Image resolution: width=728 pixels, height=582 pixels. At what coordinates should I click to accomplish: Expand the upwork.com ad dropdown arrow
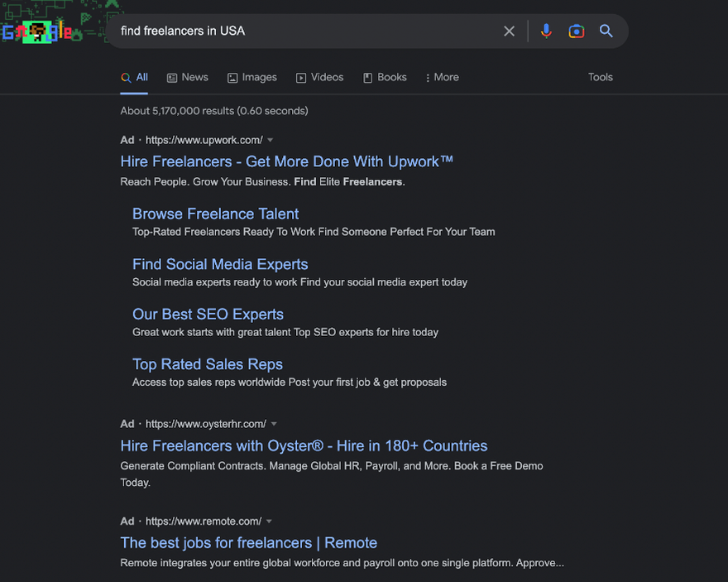(x=271, y=140)
